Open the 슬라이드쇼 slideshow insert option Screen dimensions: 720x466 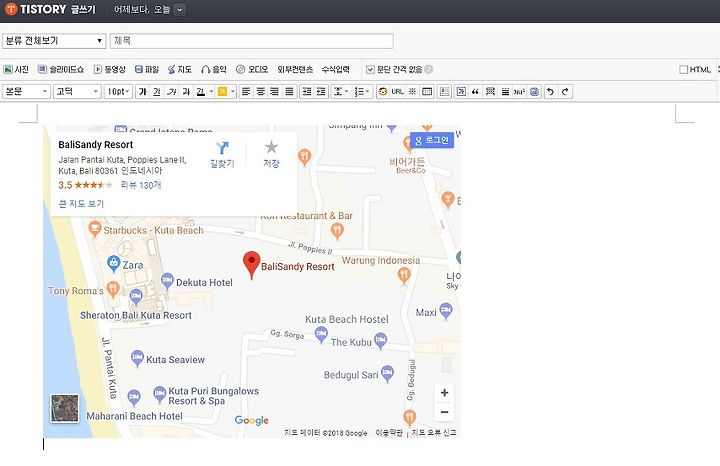point(61,69)
